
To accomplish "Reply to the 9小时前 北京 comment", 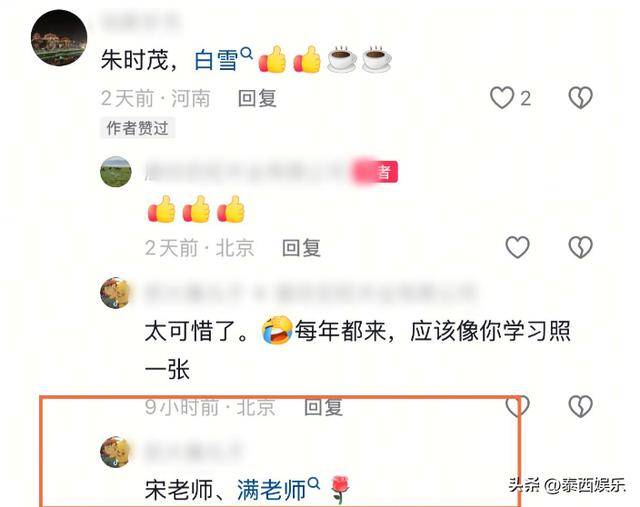I will click(x=323, y=407).
